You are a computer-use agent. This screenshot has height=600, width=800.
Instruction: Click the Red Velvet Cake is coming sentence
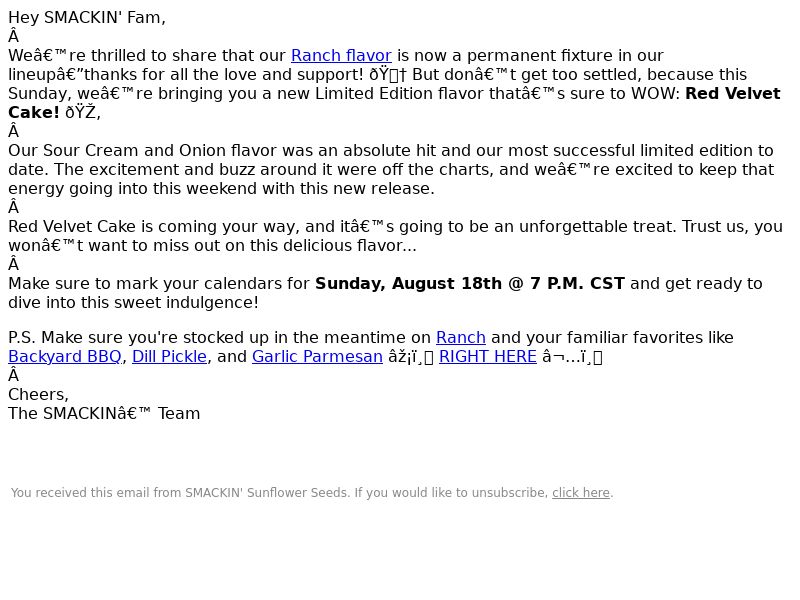click(x=395, y=236)
